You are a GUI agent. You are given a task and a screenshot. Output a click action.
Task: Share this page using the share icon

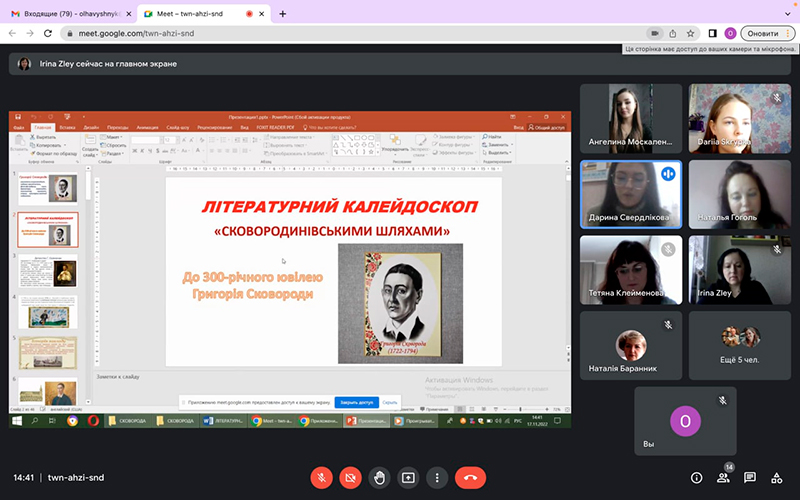pyautogui.click(x=672, y=33)
